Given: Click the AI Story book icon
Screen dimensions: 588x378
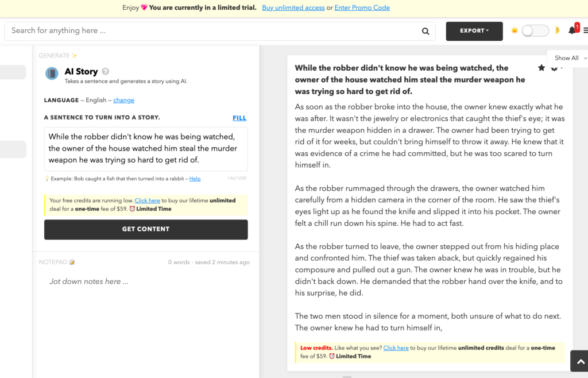Looking at the screenshot, I should point(52,74).
